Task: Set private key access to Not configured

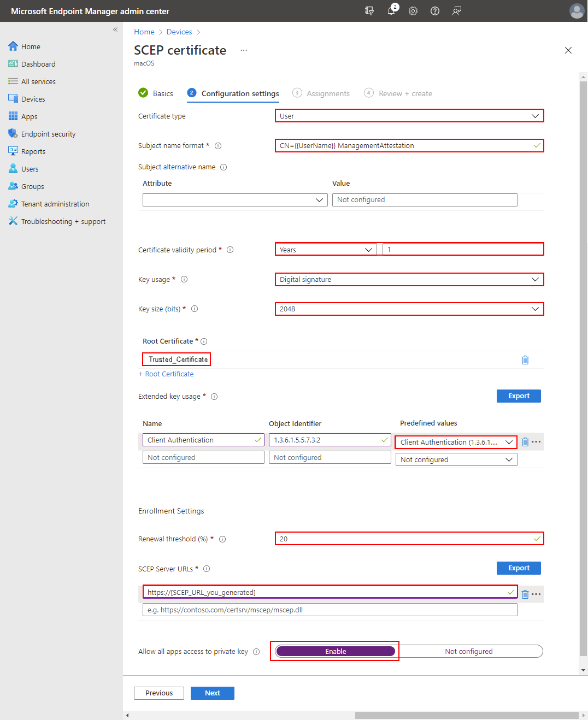Action: click(468, 651)
